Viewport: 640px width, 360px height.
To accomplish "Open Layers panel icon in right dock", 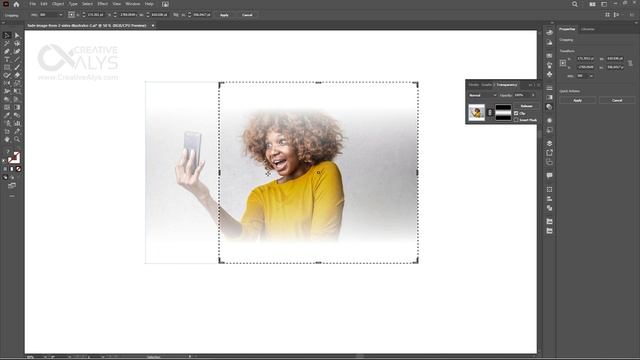I will [x=549, y=143].
